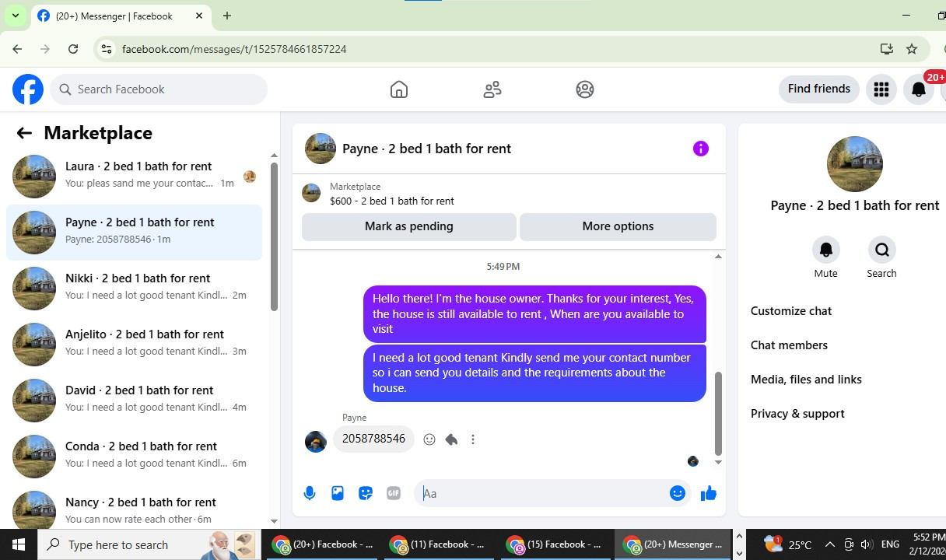Go back in the browser
946x560 pixels.
(x=17, y=49)
